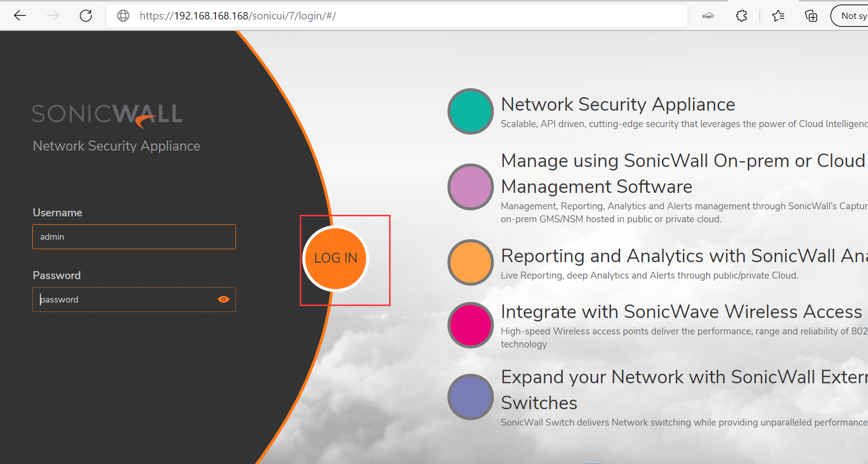Open the Favorites star icon

click(x=778, y=16)
